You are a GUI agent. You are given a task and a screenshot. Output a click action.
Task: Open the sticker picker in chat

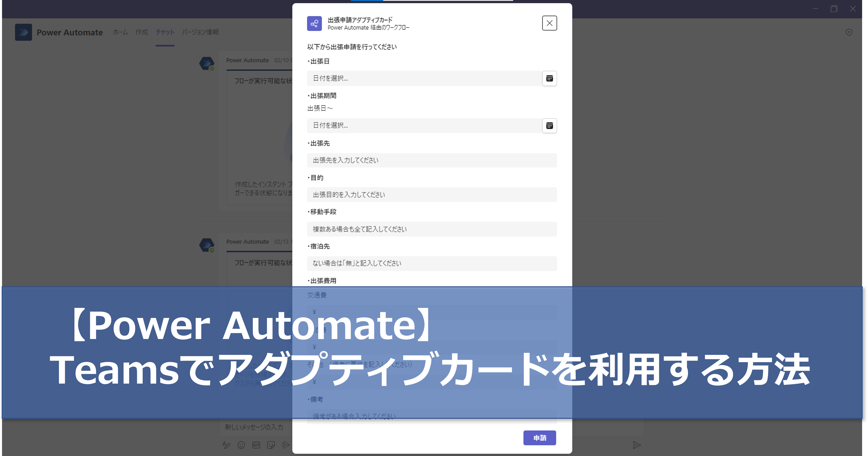click(x=271, y=445)
